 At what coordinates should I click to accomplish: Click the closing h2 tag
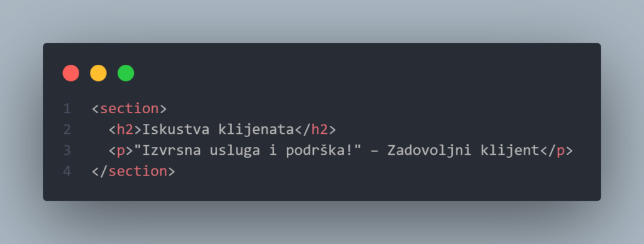pos(316,130)
